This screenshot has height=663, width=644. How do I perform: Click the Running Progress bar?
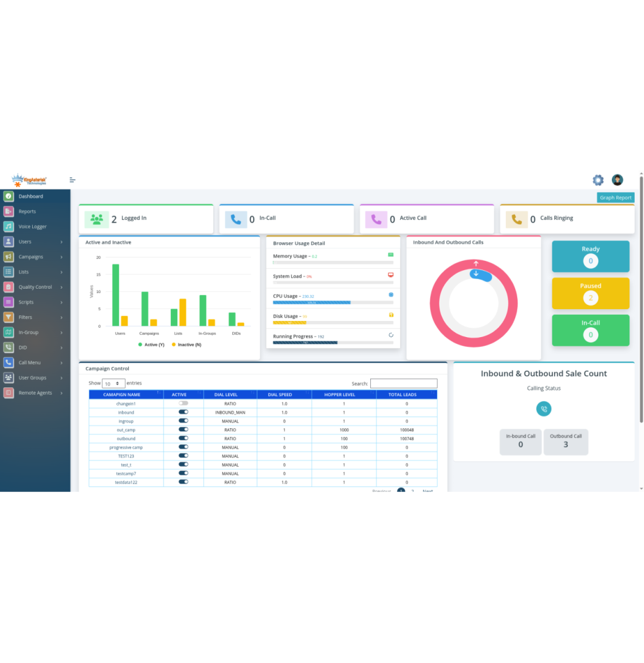point(333,343)
